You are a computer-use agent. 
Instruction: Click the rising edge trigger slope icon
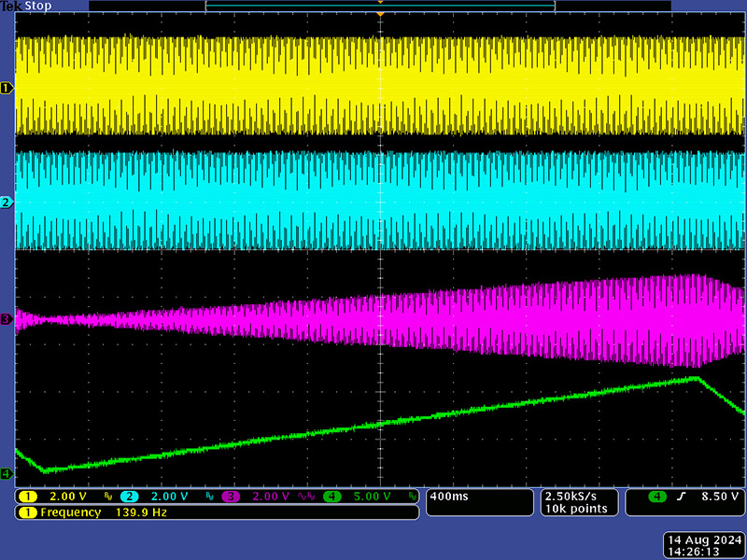682,497
